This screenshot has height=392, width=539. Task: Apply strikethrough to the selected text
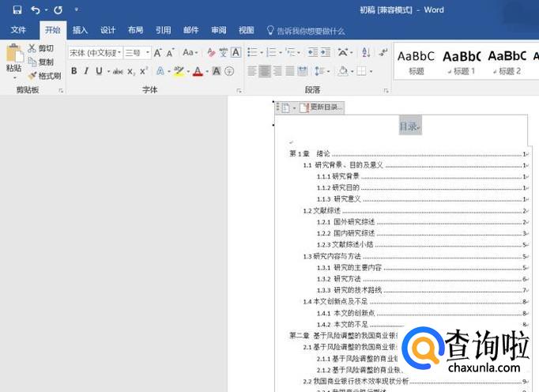118,71
